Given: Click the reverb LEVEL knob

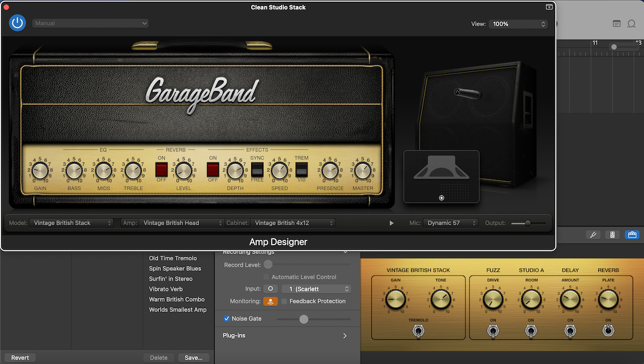Looking at the screenshot, I should 184,171.
